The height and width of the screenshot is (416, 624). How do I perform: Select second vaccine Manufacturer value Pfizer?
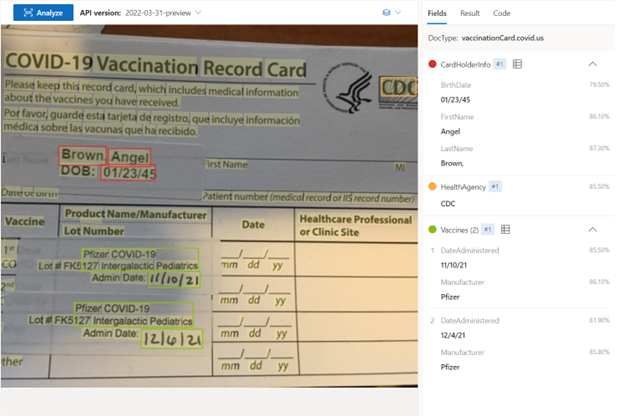(450, 367)
